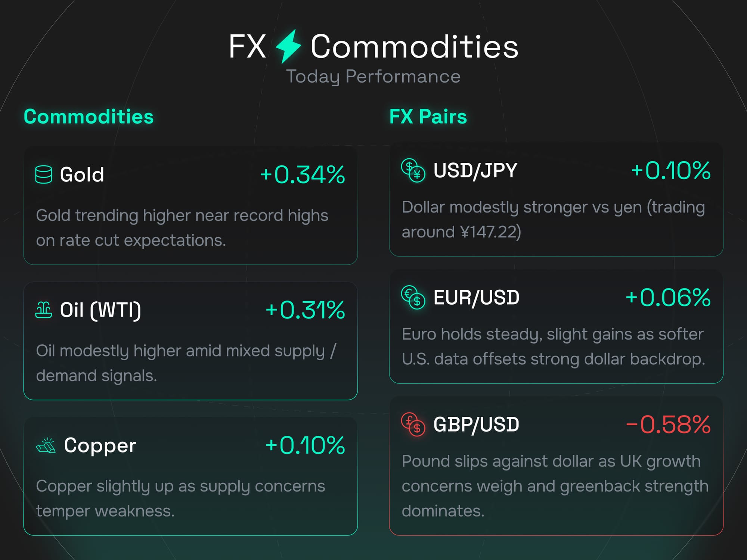Open the Oil (WTI) title label
Screen dimensions: 747x560
pyautogui.click(x=100, y=310)
